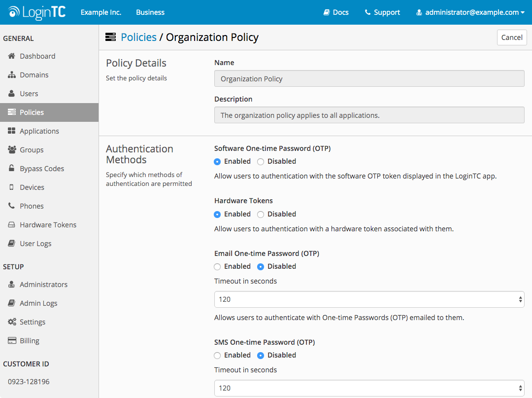Click Example Inc. organization link

click(x=101, y=12)
